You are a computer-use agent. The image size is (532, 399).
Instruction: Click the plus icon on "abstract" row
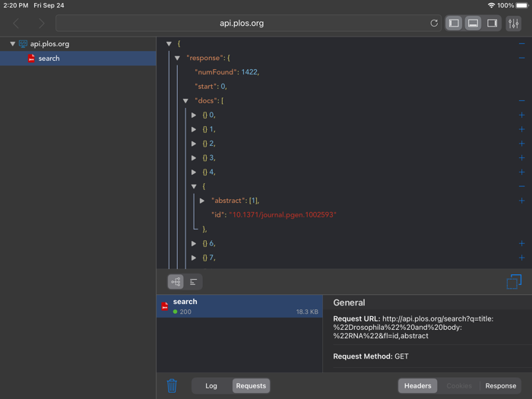(522, 201)
